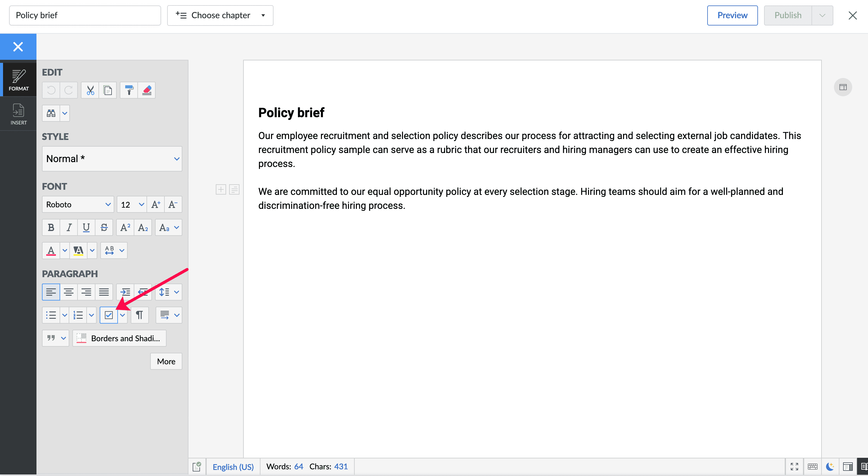Click the Preview button

(x=732, y=15)
